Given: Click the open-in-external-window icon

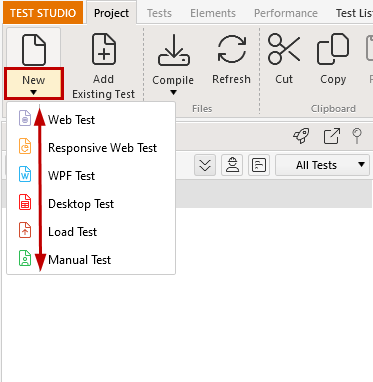Looking at the screenshot, I should tap(332, 136).
